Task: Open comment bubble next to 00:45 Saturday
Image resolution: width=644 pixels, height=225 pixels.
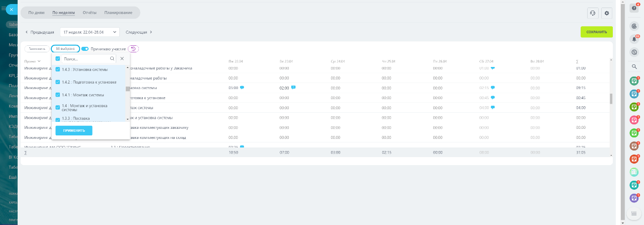Action: click(x=493, y=97)
